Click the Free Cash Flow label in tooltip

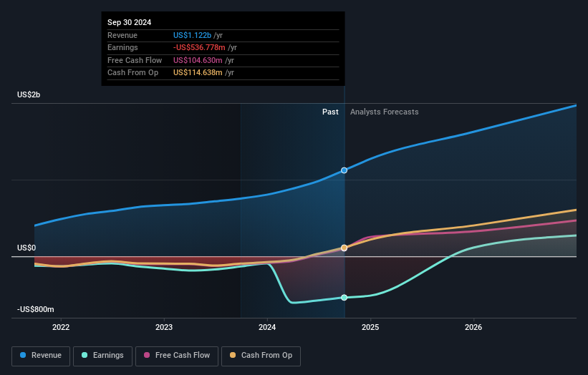[x=135, y=60]
